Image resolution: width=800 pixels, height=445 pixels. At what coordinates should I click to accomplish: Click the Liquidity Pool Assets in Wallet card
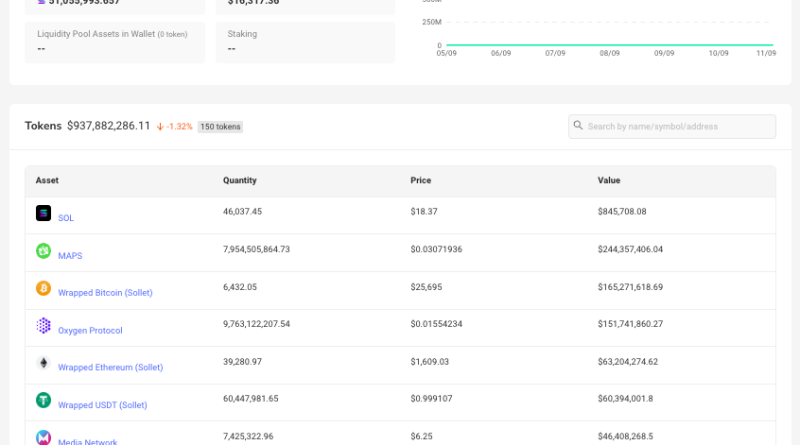(115, 42)
